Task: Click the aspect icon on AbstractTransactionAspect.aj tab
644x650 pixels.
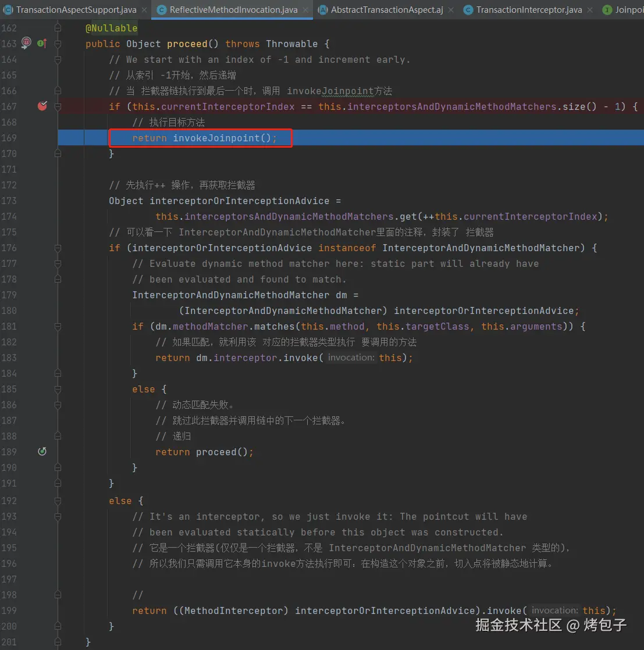Action: (323, 10)
